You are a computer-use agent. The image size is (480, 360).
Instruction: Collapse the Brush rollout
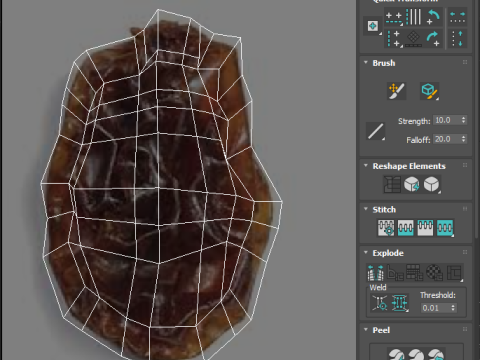pos(366,62)
